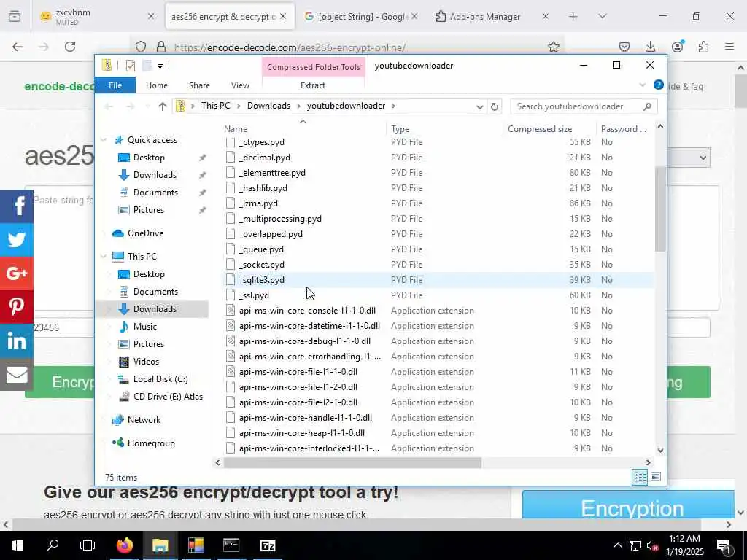Screen dimensions: 747x560
Task: Expand the Explorer ribbon chevron
Action: [642, 85]
